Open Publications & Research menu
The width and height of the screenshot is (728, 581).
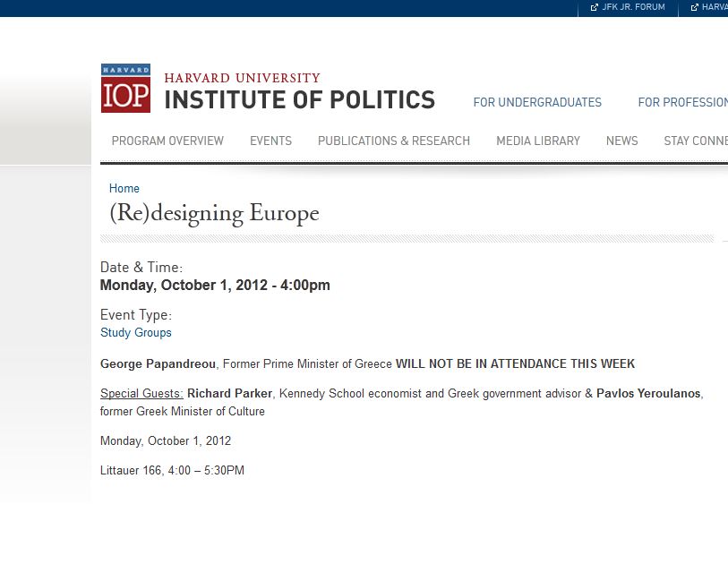click(x=394, y=141)
